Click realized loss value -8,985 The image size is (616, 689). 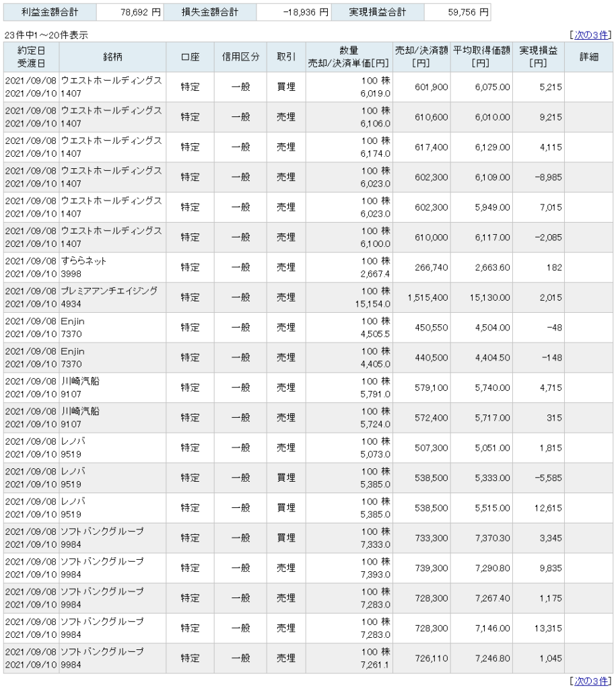548,177
